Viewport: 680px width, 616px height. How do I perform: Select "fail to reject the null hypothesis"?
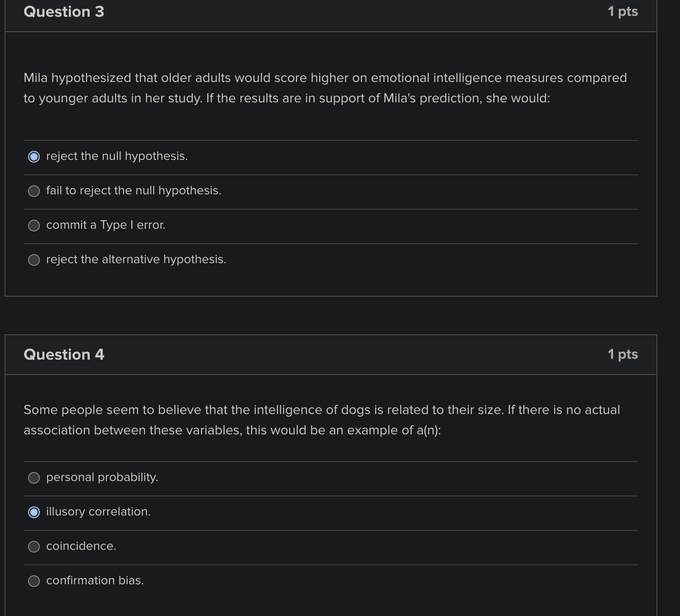[34, 191]
